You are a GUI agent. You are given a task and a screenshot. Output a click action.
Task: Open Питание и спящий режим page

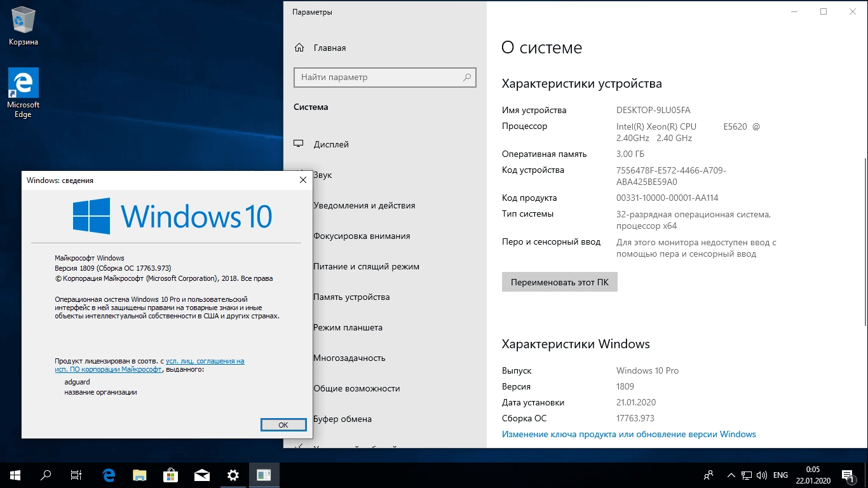point(367,266)
